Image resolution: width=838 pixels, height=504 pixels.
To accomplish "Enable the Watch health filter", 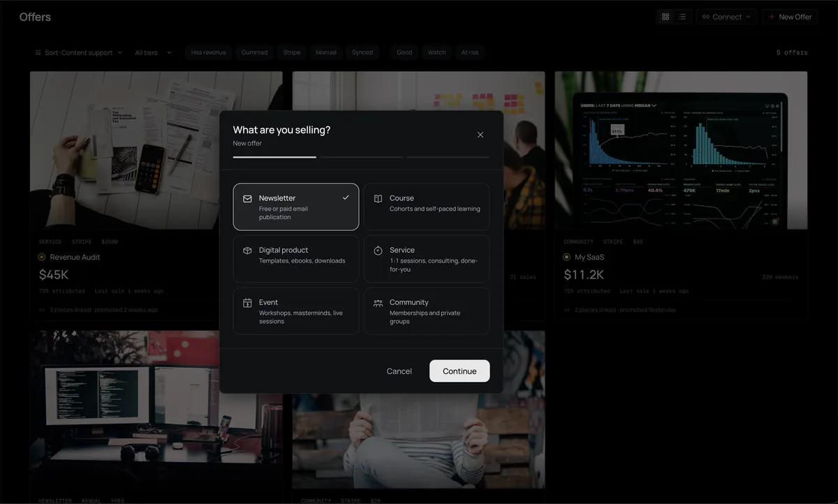I will [x=436, y=52].
